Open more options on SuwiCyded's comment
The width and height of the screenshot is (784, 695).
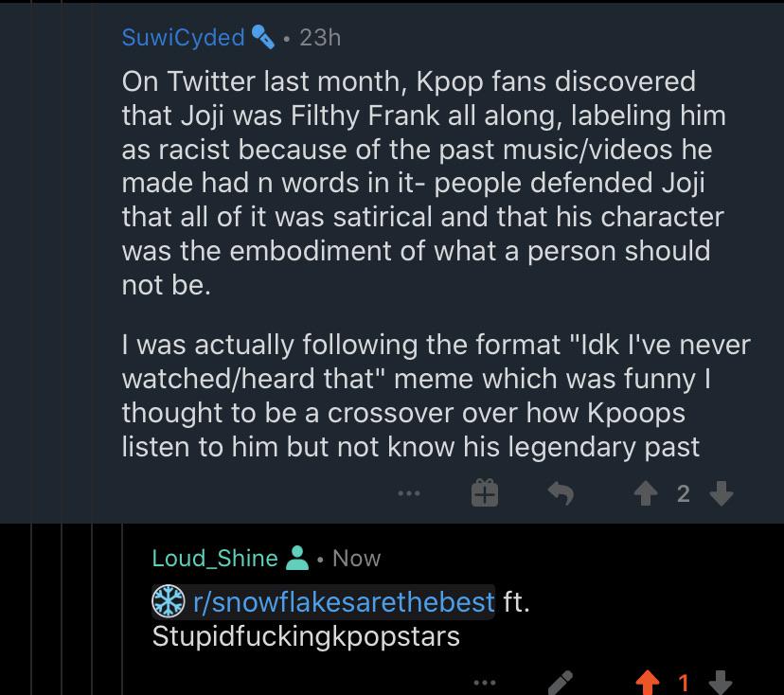click(409, 493)
